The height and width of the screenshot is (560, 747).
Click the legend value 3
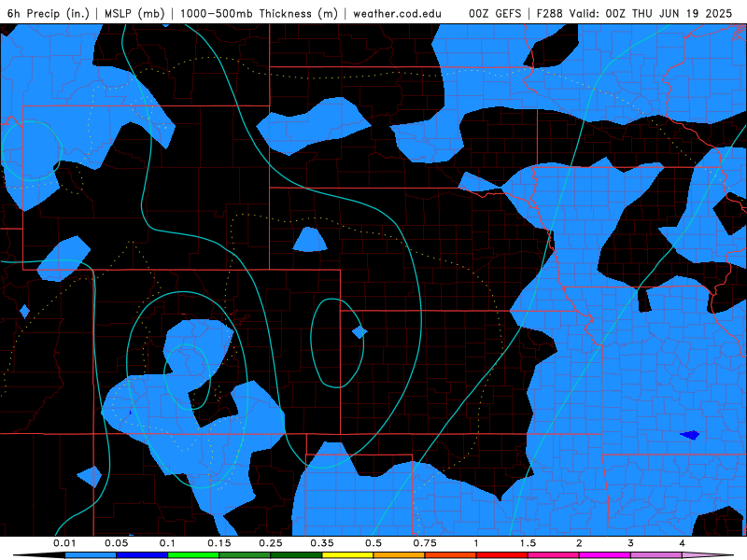coord(631,543)
